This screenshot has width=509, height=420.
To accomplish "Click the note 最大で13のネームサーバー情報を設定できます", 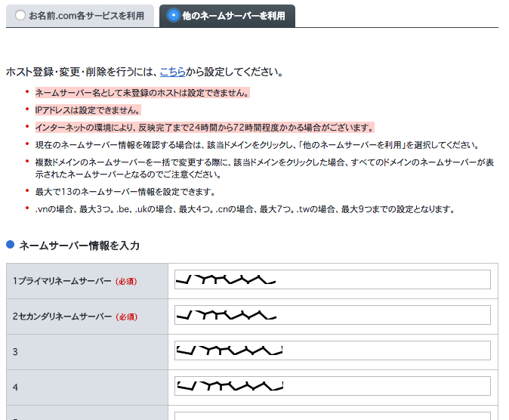I will tap(125, 192).
